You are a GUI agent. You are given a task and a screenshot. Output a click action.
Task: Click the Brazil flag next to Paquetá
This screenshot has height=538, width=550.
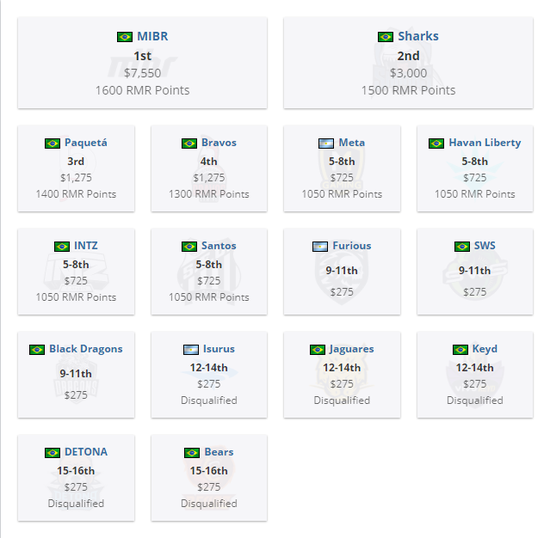(x=52, y=143)
